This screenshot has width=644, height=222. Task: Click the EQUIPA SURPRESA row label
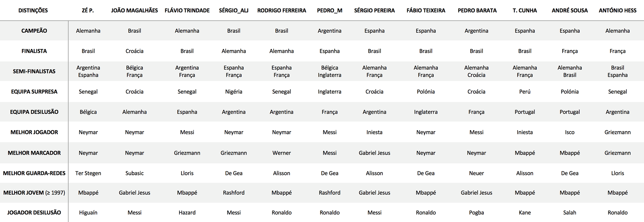[34, 92]
